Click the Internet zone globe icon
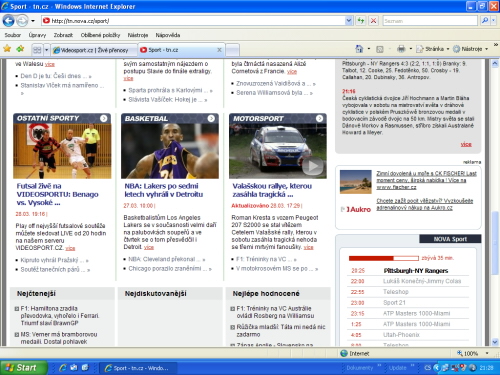The image size is (500, 375). coord(344,353)
